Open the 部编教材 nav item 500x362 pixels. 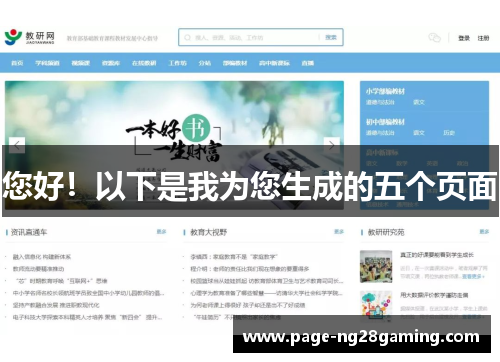click(x=235, y=63)
